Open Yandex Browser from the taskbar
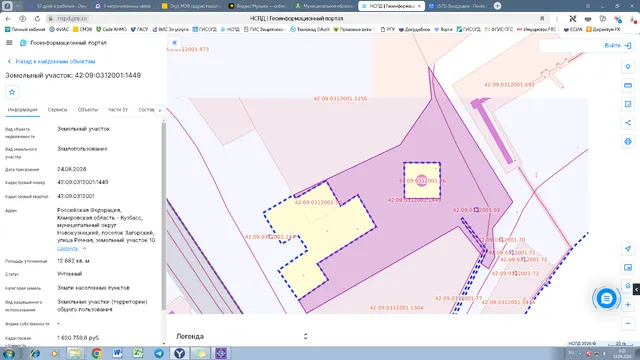The image size is (640, 360). click(179, 353)
